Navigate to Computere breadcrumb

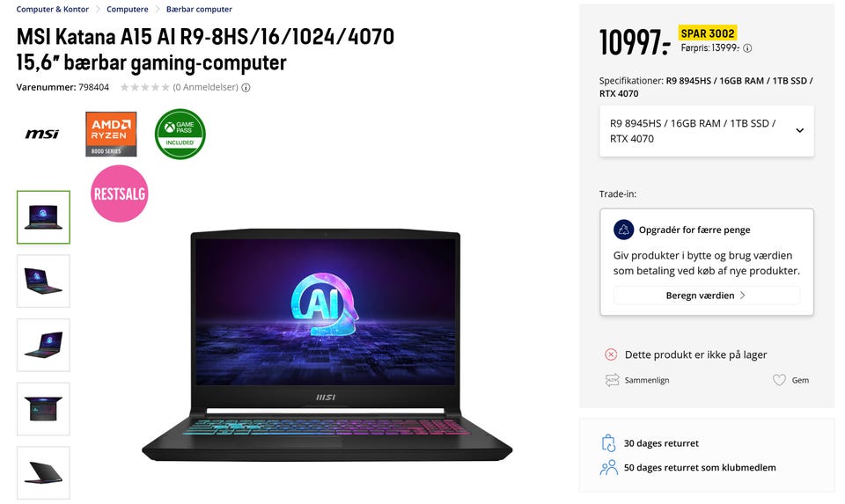[127, 9]
